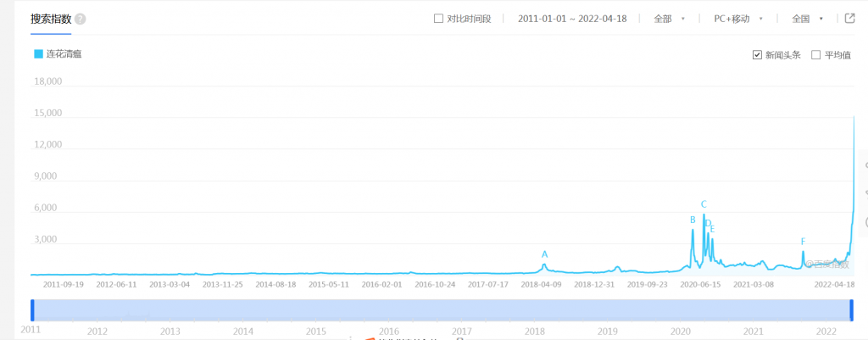Click the export/share icon at top right
The width and height of the screenshot is (868, 340).
849,19
